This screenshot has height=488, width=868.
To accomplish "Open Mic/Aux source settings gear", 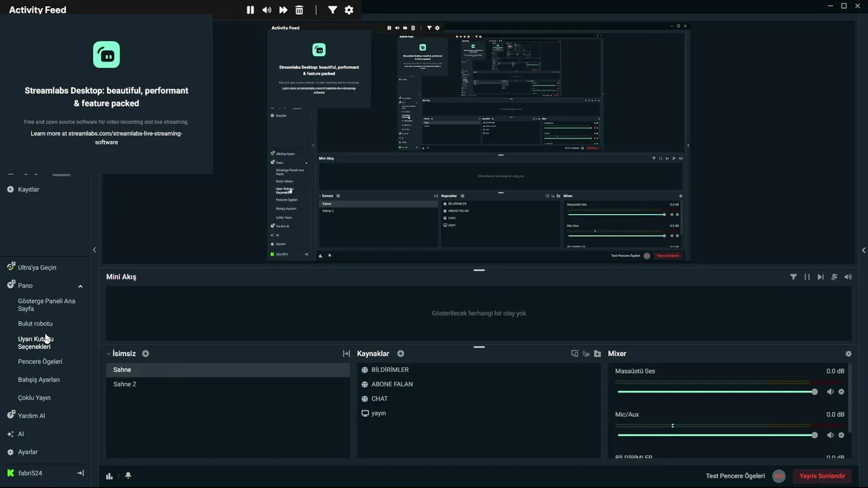I will coord(842,435).
